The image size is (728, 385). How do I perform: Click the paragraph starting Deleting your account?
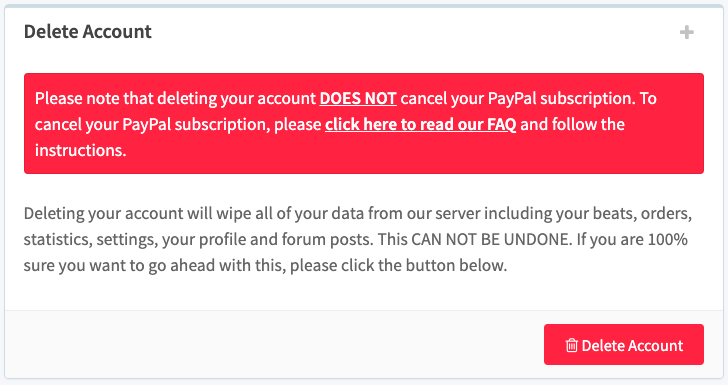(358, 239)
